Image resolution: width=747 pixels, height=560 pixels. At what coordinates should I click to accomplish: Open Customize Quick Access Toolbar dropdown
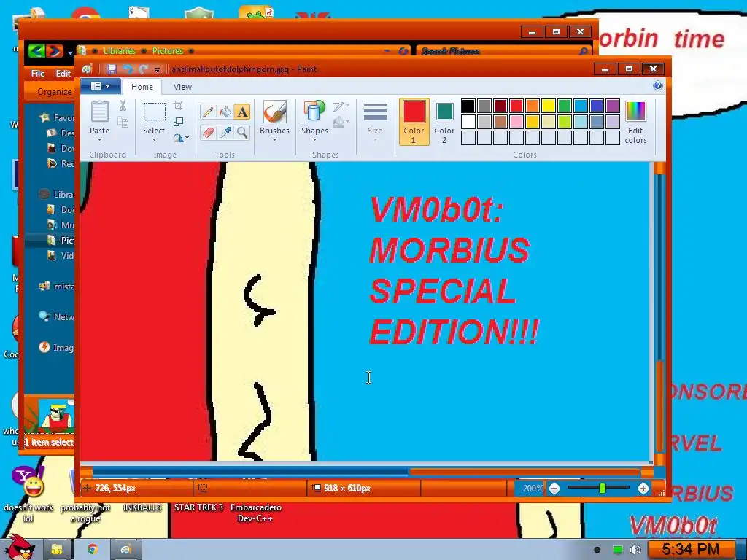(158, 70)
